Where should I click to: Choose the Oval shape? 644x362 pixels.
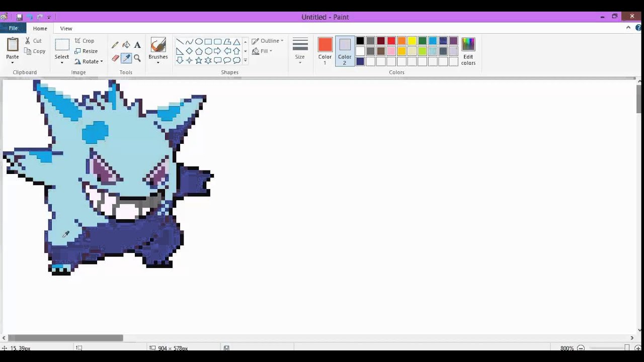(199, 42)
